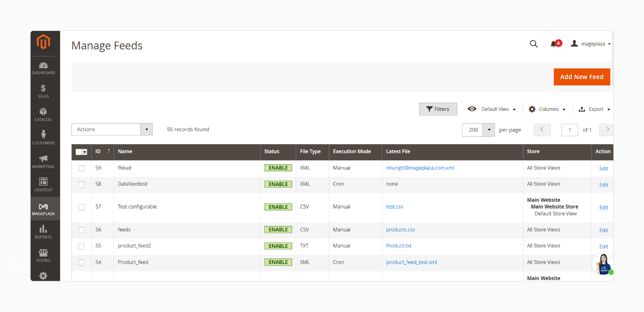Click the Add New Feed button
Image resolution: width=644 pixels, height=312 pixels.
pos(582,77)
